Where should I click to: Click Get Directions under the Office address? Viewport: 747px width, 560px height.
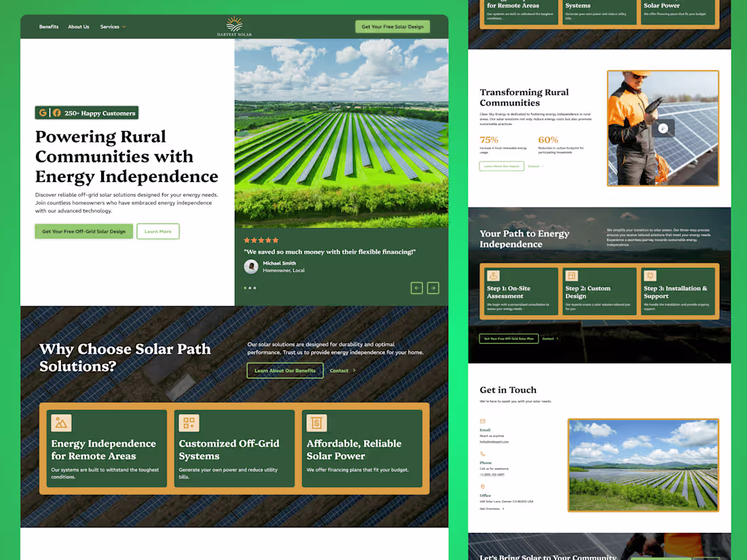[490, 508]
